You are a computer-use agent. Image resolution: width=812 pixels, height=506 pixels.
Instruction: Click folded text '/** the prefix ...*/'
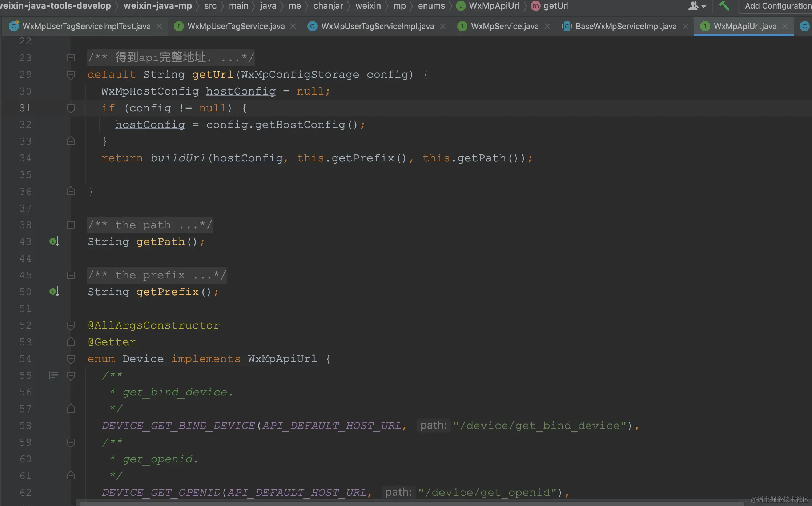click(157, 275)
